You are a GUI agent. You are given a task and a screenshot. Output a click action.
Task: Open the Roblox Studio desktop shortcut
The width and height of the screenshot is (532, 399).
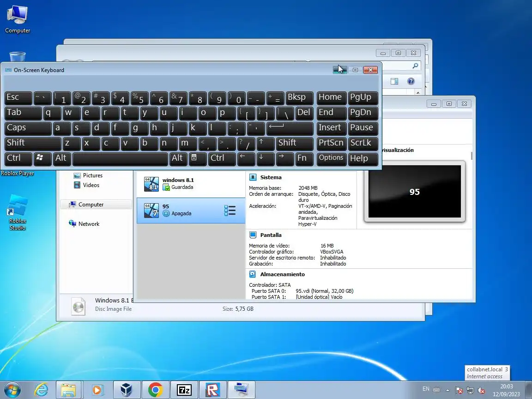[x=17, y=212]
